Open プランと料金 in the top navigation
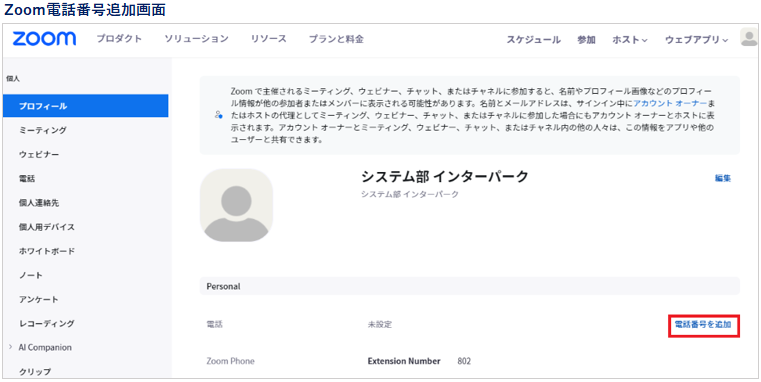The width and height of the screenshot is (761, 382). [x=336, y=39]
